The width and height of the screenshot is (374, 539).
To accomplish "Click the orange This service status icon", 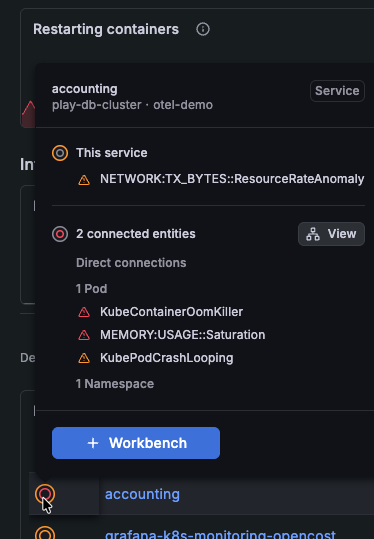I will pos(60,153).
